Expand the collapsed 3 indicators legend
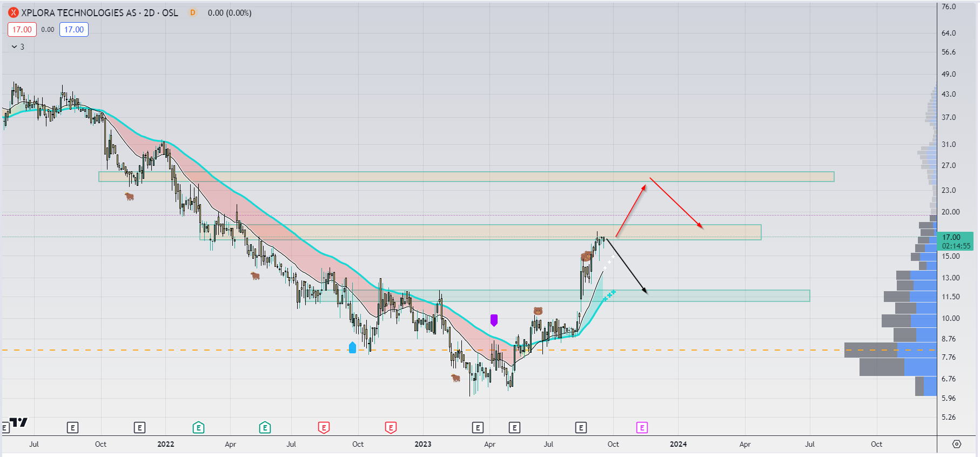 (x=18, y=47)
